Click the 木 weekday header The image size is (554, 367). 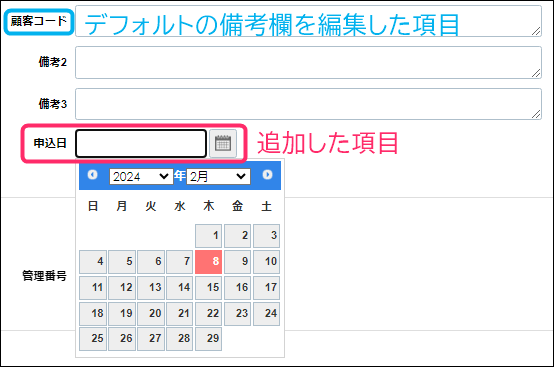[x=208, y=206]
